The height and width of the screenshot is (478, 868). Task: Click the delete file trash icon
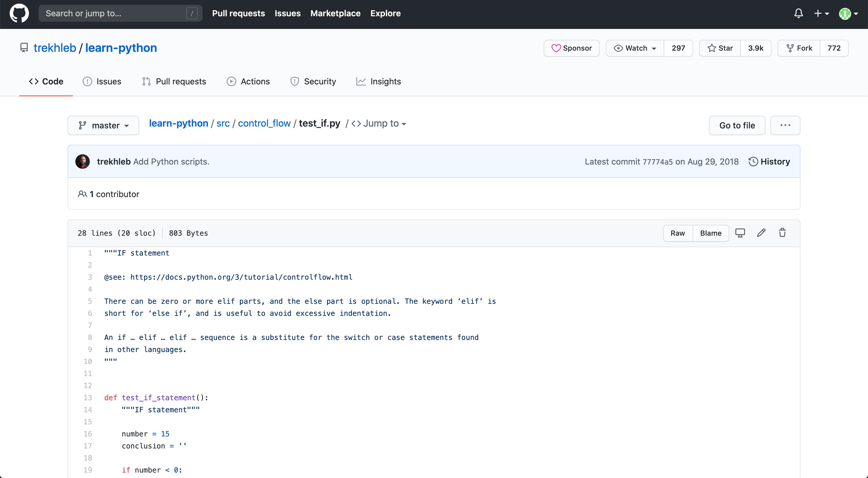click(783, 233)
